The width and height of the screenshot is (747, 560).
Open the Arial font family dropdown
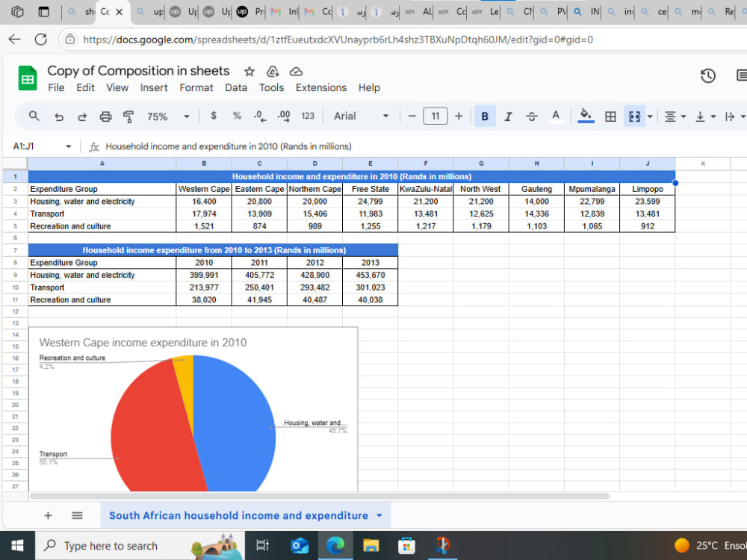click(x=359, y=116)
